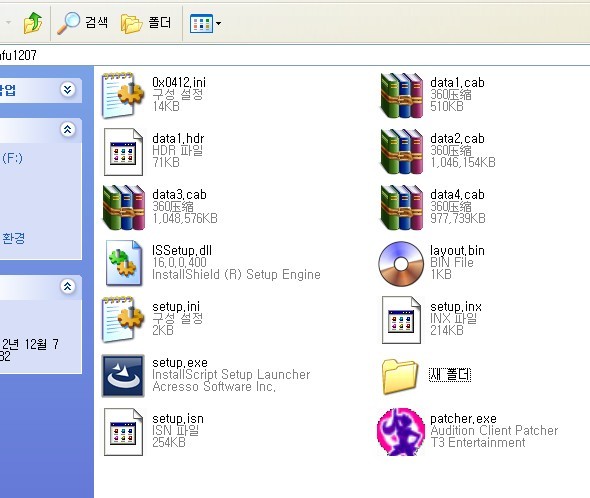Select the setup.inx file icon
Screen dimensions: 590x498
(401, 320)
